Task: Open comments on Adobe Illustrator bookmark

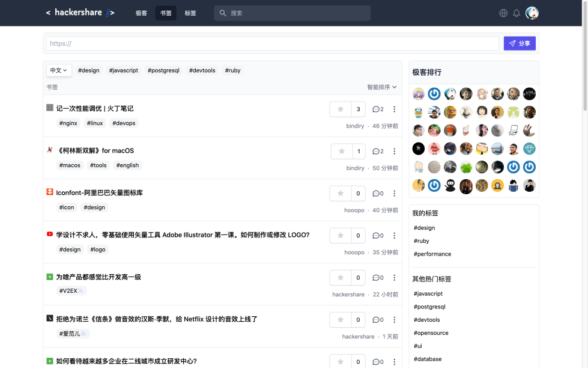Action: tap(378, 236)
